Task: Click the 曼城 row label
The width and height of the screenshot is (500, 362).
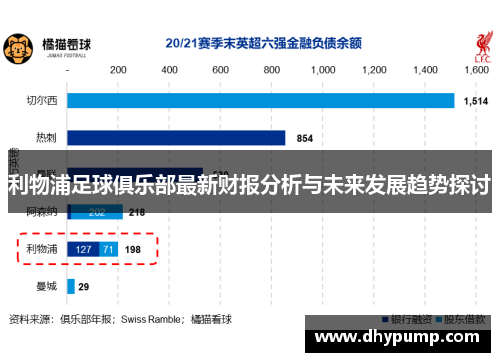Action: pyautogui.click(x=46, y=286)
